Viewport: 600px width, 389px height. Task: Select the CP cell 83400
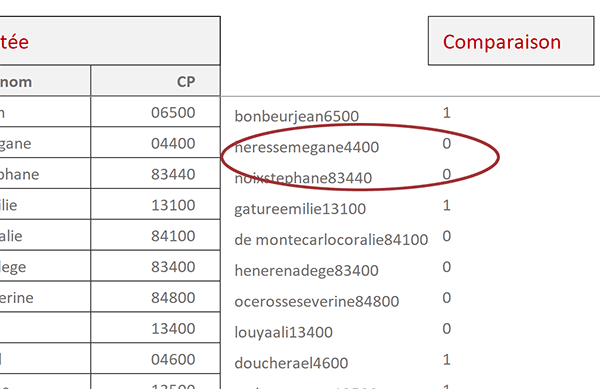[155, 266]
